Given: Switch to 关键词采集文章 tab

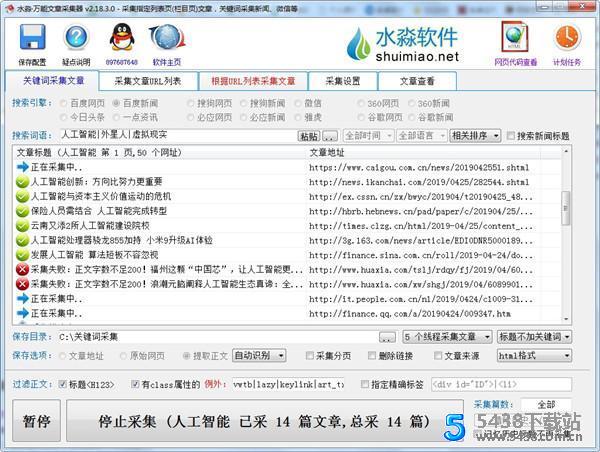Looking at the screenshot, I should pyautogui.click(x=53, y=81).
